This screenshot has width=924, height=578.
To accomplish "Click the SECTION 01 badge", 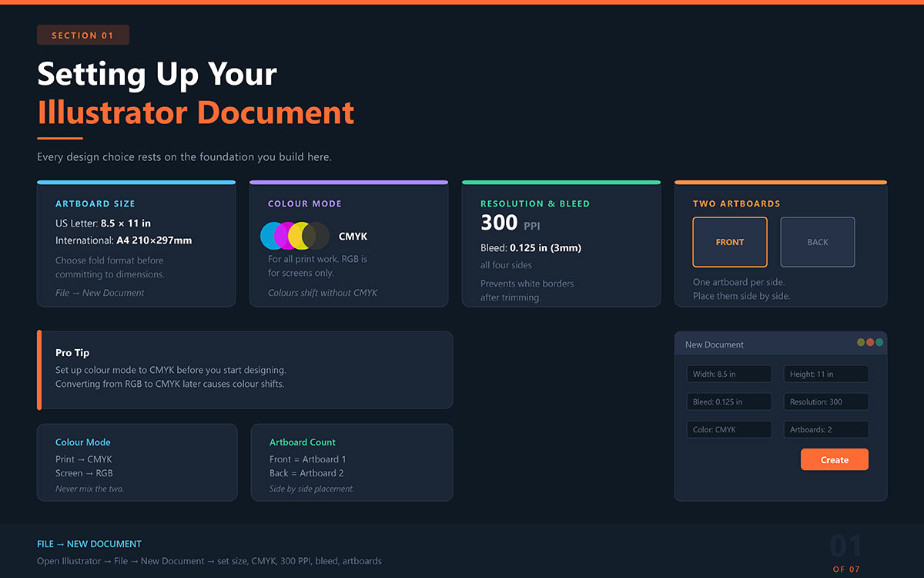I will pyautogui.click(x=83, y=35).
